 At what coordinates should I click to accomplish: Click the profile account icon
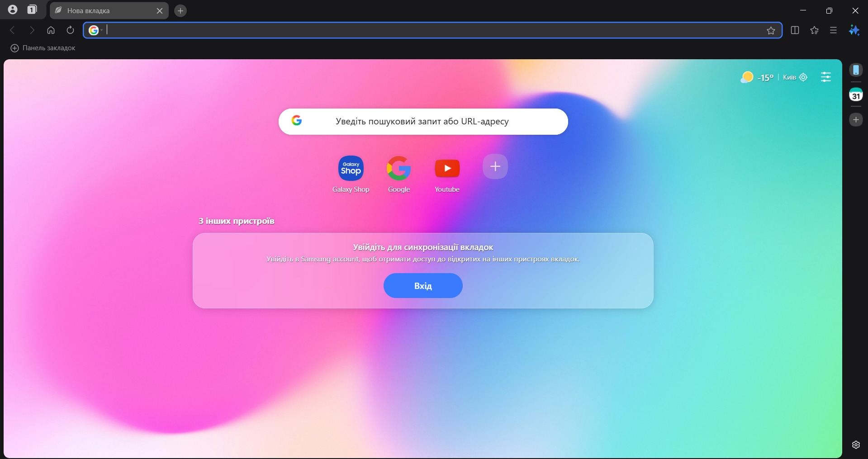13,9
